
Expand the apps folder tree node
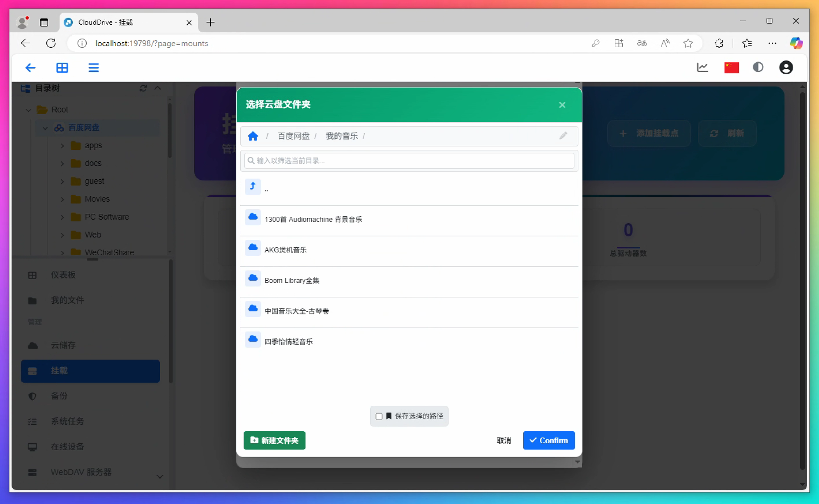tap(62, 146)
